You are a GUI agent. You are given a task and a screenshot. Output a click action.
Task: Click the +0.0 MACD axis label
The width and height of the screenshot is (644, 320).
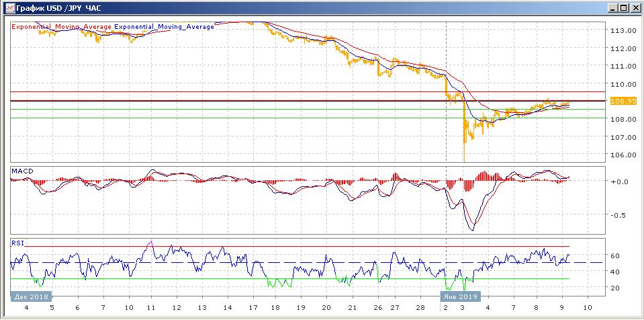618,182
